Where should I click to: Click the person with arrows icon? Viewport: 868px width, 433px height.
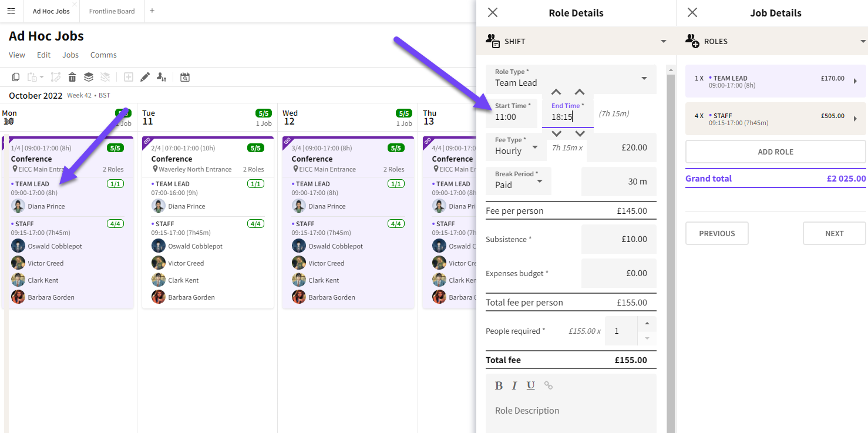pyautogui.click(x=162, y=77)
